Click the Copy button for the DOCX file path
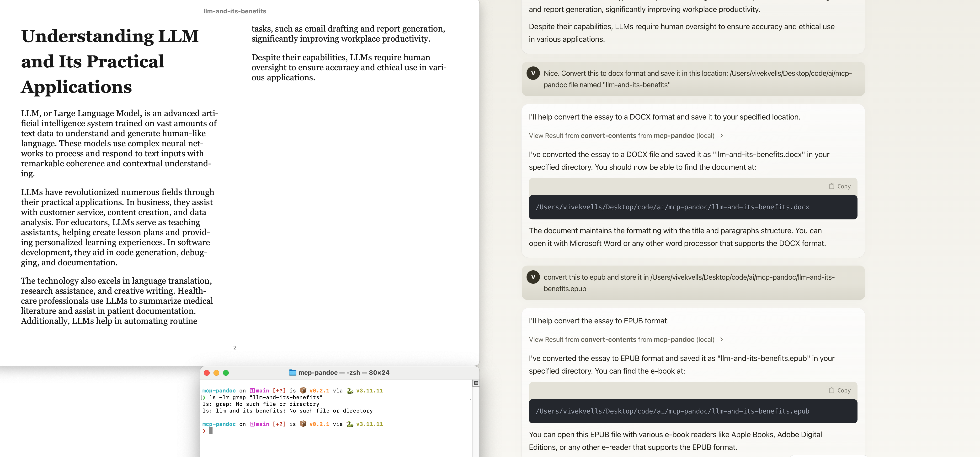This screenshot has height=457, width=980. click(840, 186)
